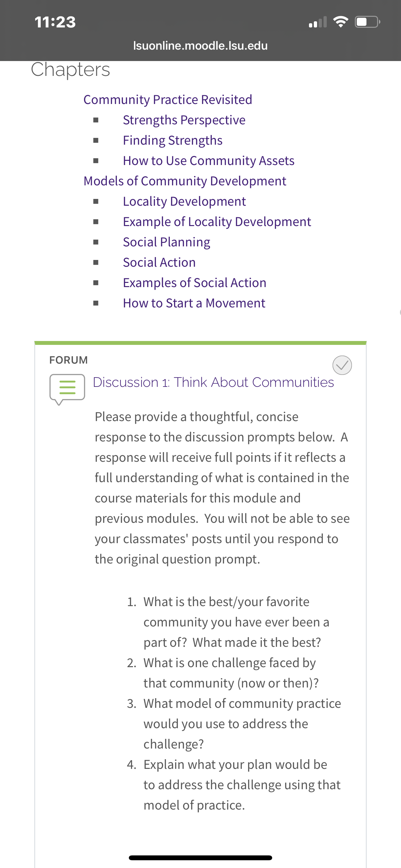
Task: Open Example of Locality Development
Action: (x=217, y=222)
